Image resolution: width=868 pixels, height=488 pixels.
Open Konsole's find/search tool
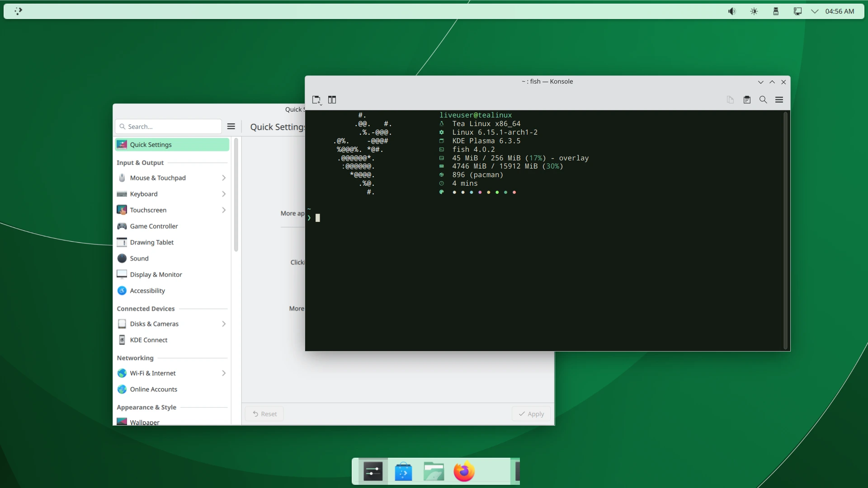tap(763, 99)
